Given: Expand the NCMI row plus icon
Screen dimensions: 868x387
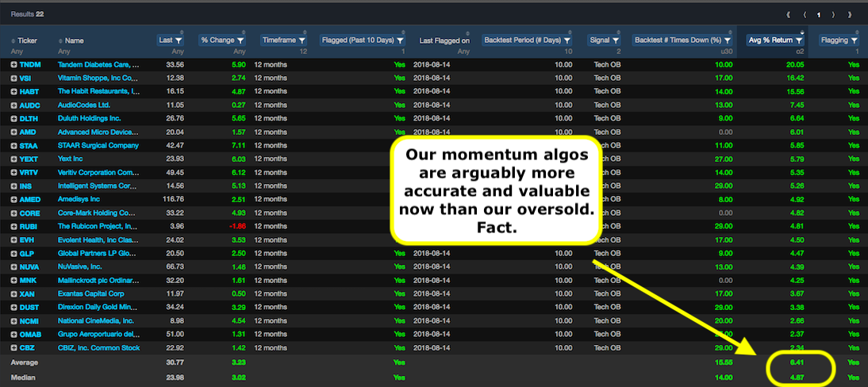Looking at the screenshot, I should click(x=13, y=320).
